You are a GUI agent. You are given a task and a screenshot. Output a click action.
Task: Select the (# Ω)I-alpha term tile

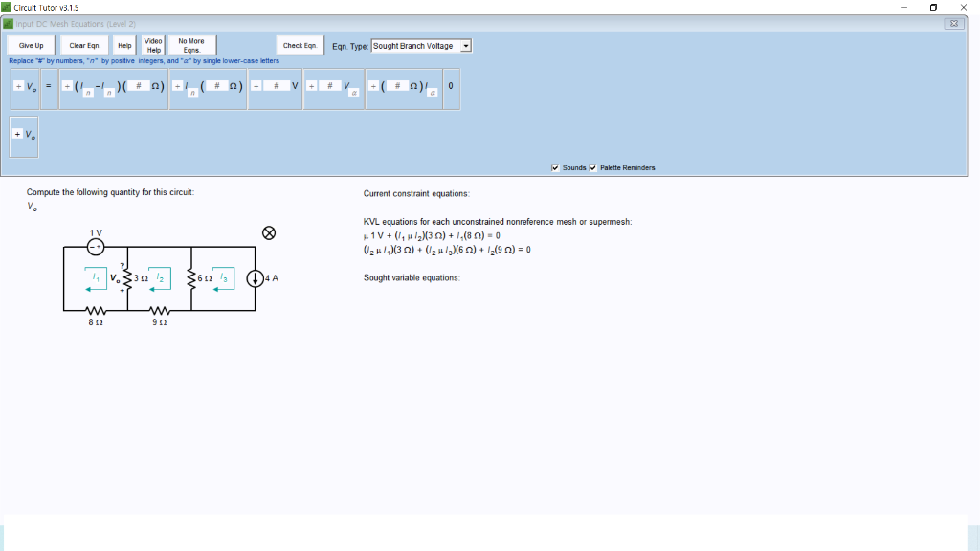[x=402, y=88]
